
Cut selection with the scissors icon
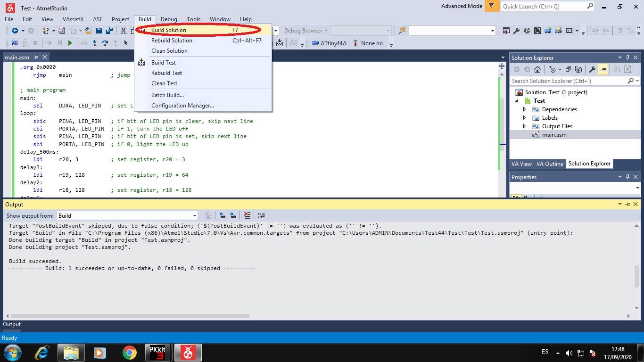tap(124, 31)
